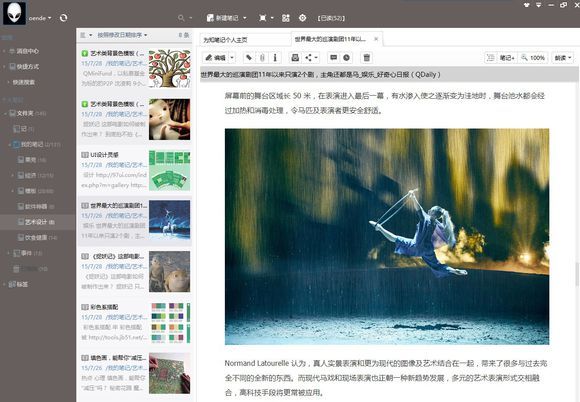Select the 饮食健康 folder
The image size is (580, 402).
pos(36,237)
